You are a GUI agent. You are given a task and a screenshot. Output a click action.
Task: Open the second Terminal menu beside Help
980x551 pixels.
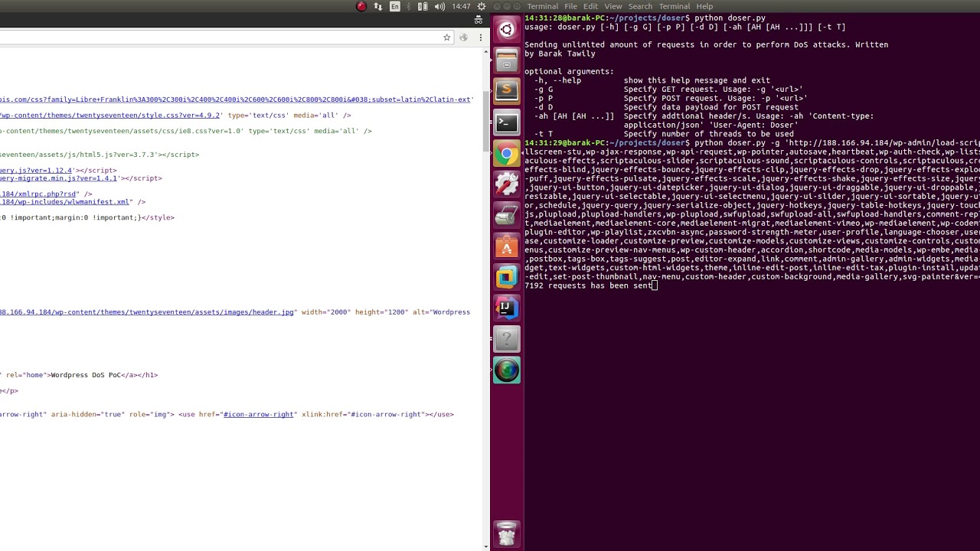pos(675,6)
